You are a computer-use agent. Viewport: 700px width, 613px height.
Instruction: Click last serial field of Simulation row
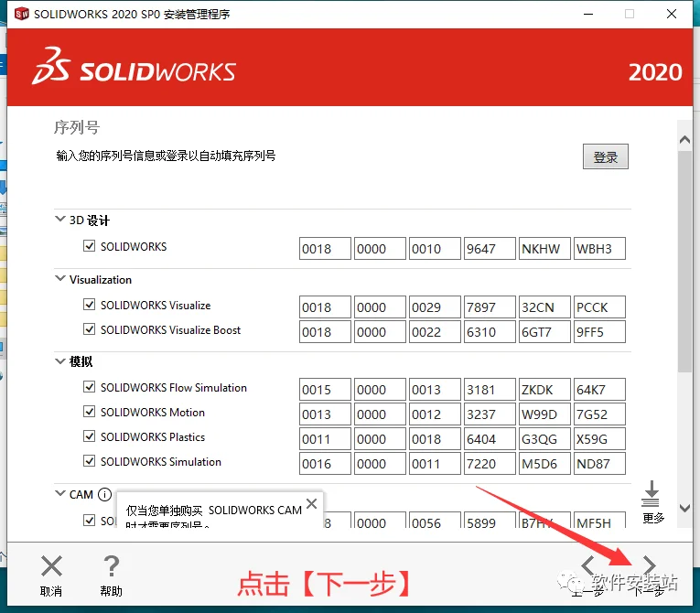pos(599,464)
